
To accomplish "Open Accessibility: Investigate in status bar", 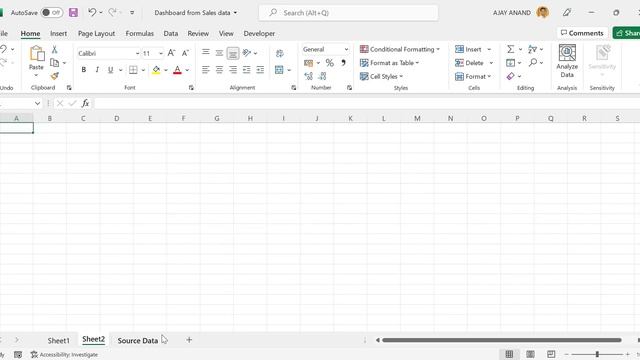I will (64, 355).
